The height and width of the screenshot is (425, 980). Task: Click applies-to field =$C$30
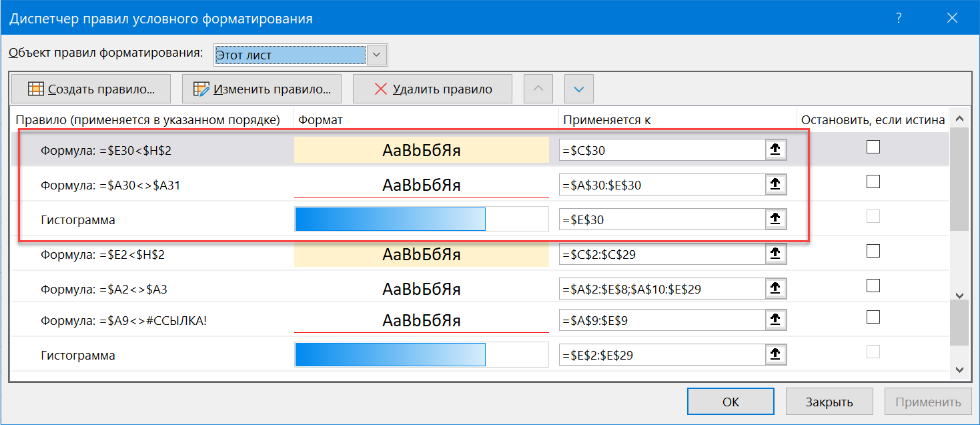pyautogui.click(x=662, y=150)
